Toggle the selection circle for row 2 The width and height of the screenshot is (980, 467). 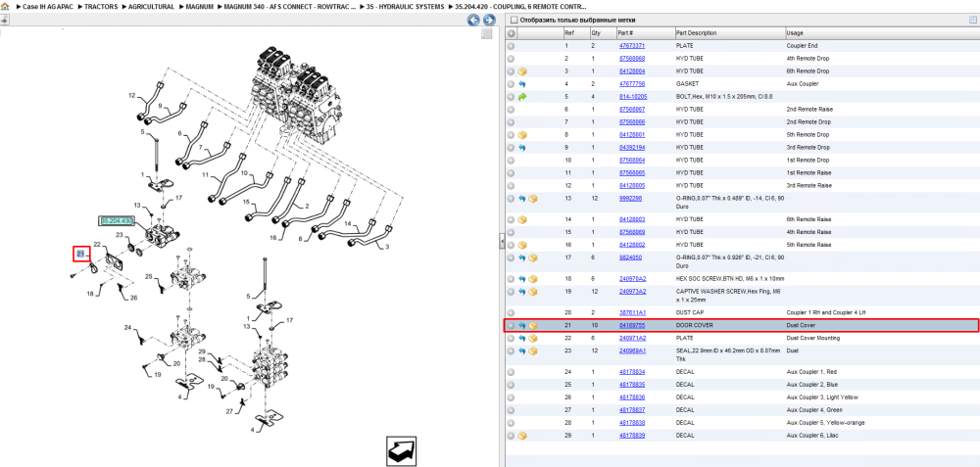tap(511, 59)
